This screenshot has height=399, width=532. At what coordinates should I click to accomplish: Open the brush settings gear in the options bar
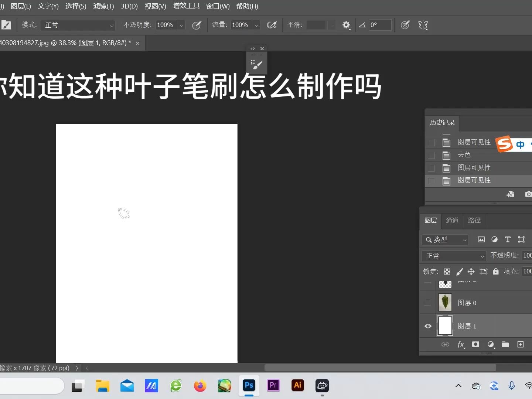(x=347, y=25)
